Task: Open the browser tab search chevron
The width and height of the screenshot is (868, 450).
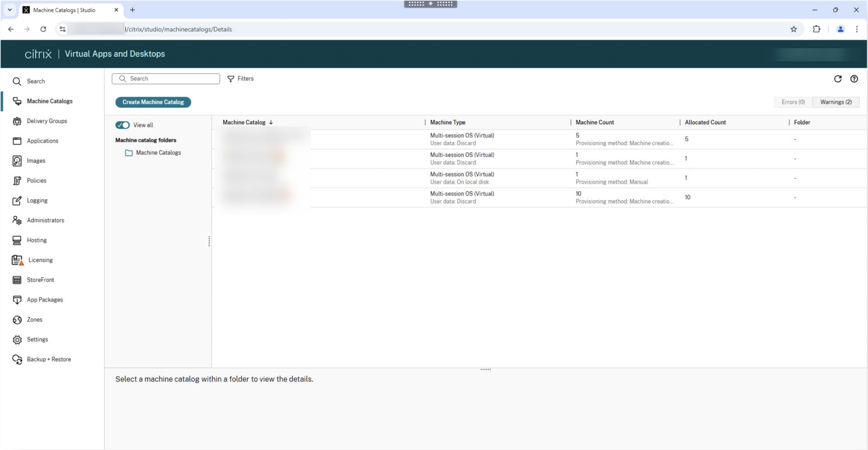Action: (x=9, y=10)
